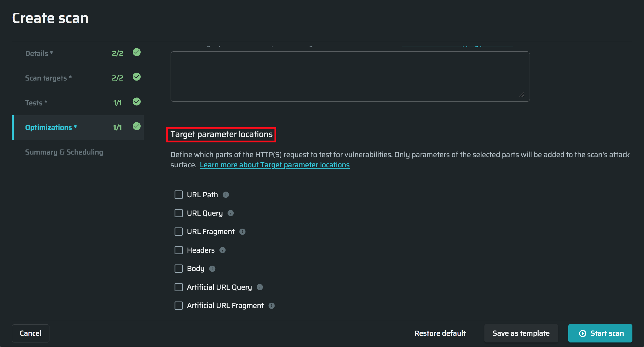The height and width of the screenshot is (347, 644).
Task: Click the info icon next to Body
Action: coord(212,269)
